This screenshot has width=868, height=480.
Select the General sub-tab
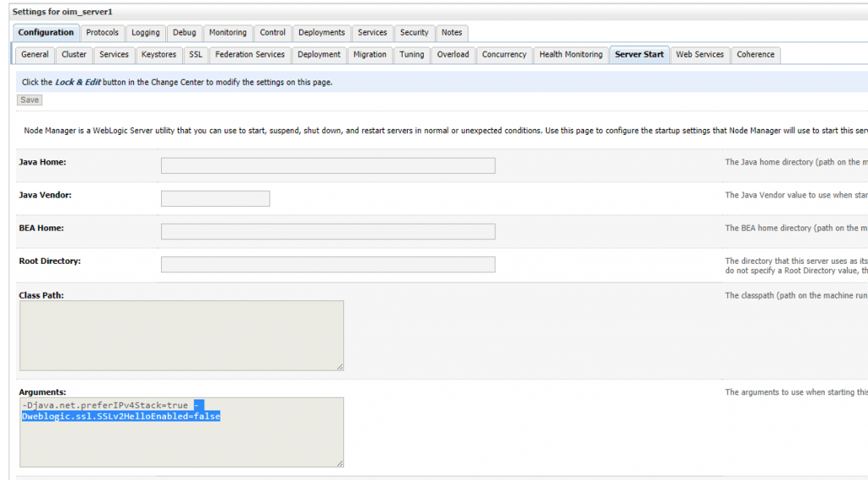[35, 54]
